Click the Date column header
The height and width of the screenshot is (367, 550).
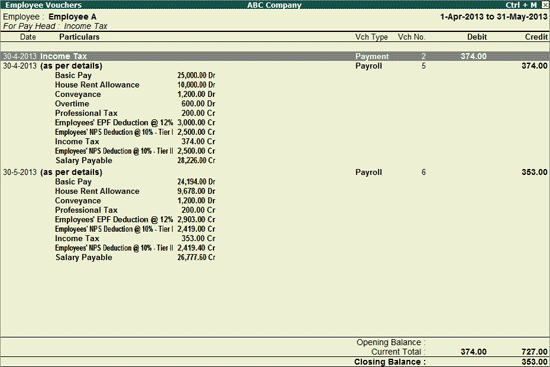click(28, 37)
